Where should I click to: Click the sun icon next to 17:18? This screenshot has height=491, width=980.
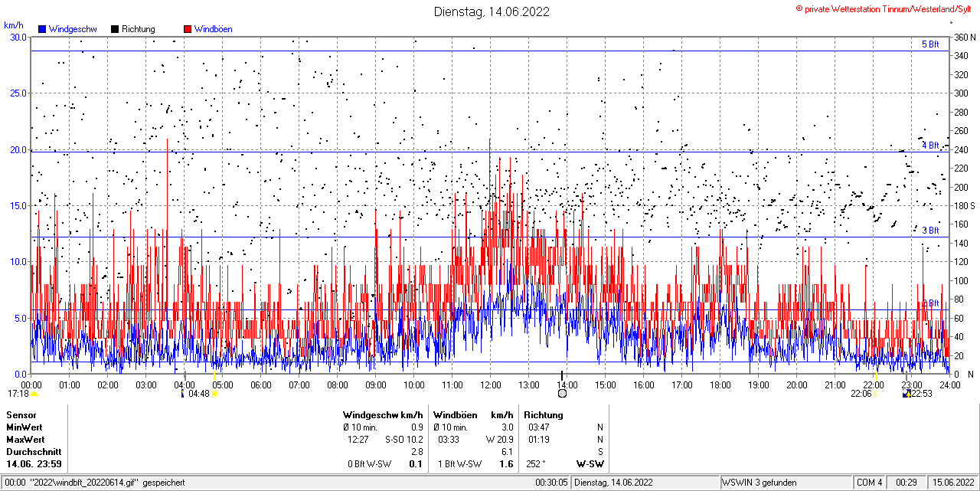tap(34, 394)
